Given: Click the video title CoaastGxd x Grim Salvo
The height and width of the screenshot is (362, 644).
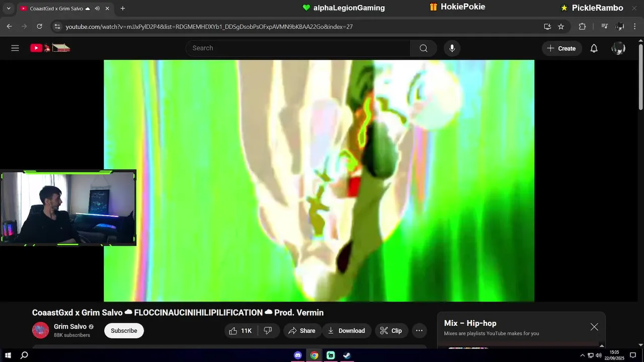Looking at the screenshot, I should (178, 313).
